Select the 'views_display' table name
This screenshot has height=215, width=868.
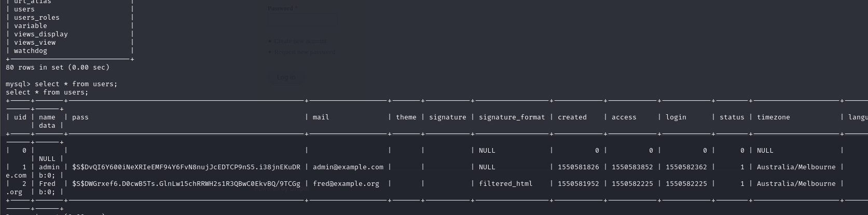pyautogui.click(x=41, y=34)
